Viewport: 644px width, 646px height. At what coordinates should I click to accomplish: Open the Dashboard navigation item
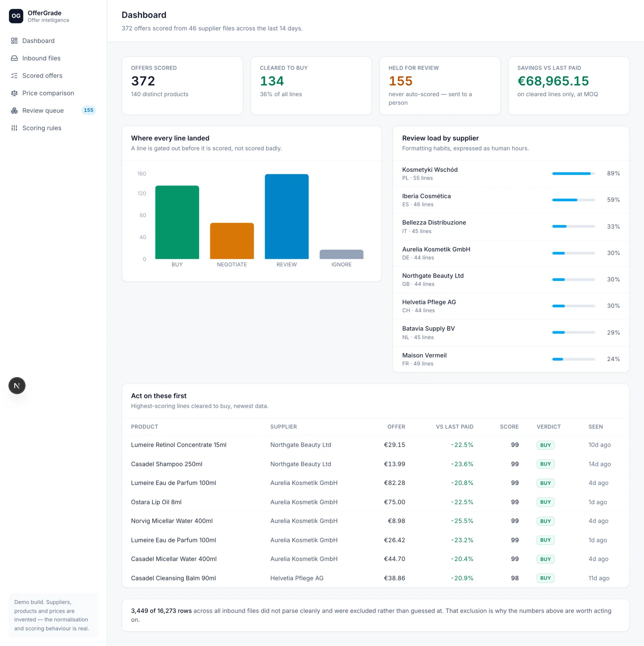pyautogui.click(x=53, y=41)
